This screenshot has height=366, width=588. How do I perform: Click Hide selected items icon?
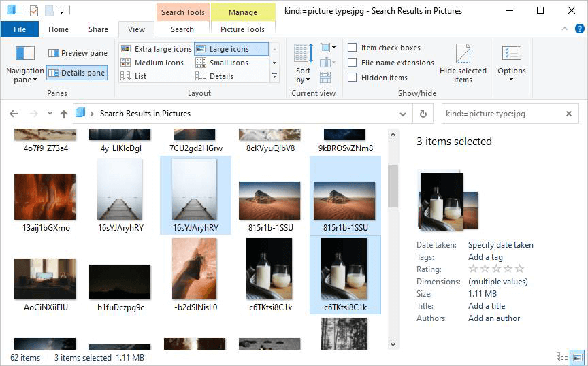click(463, 54)
